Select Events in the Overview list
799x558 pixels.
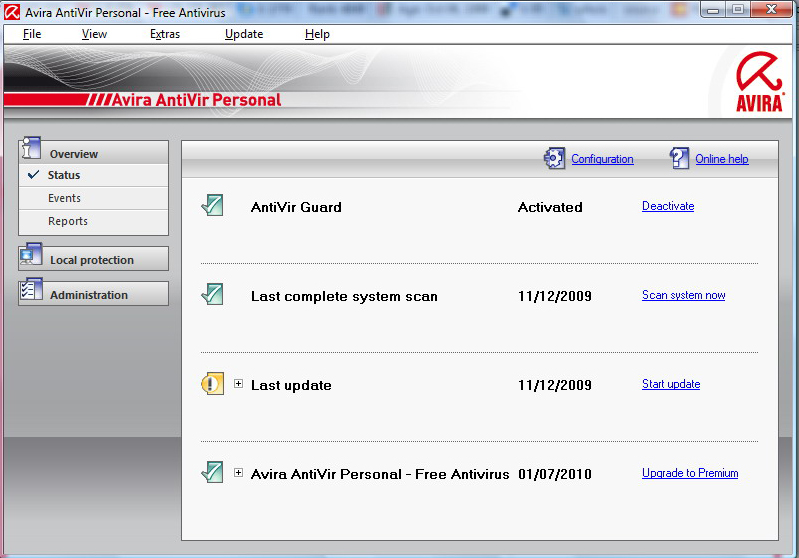93,198
